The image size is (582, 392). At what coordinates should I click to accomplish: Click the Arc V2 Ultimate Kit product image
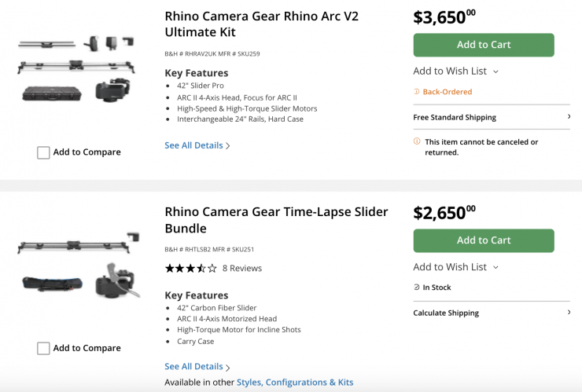tap(79, 69)
